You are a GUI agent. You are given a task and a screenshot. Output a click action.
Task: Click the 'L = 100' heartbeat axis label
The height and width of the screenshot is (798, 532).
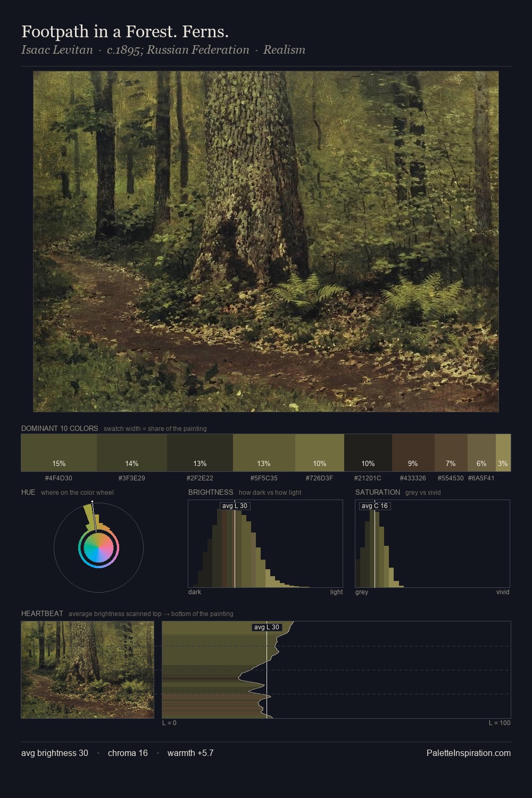click(x=500, y=723)
